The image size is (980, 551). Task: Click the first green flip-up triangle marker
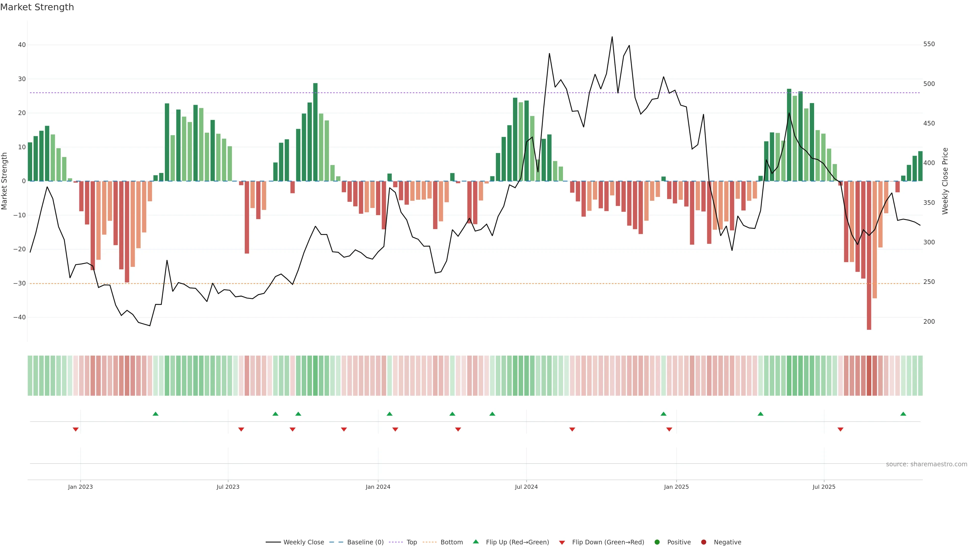click(156, 414)
